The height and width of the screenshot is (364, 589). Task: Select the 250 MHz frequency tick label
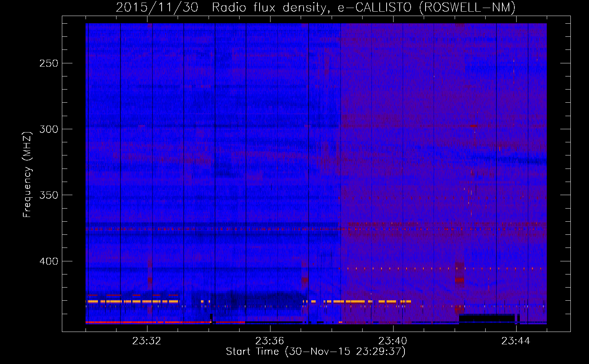48,63
